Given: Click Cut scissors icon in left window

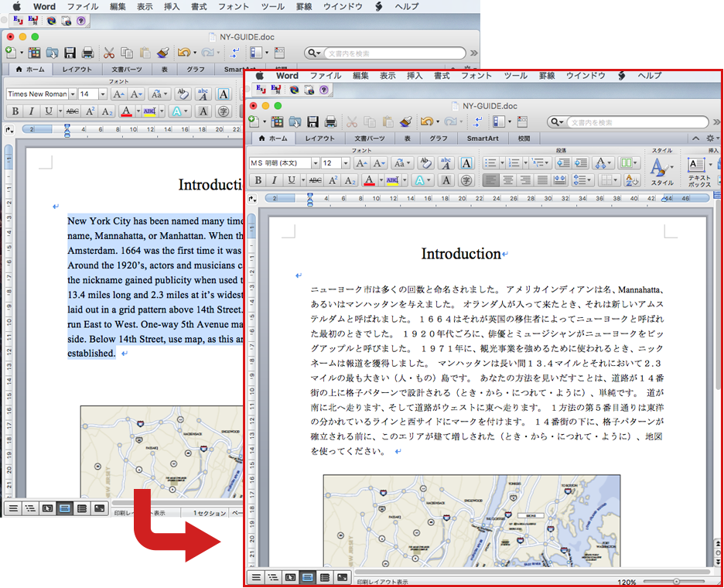Looking at the screenshot, I should tap(109, 53).
